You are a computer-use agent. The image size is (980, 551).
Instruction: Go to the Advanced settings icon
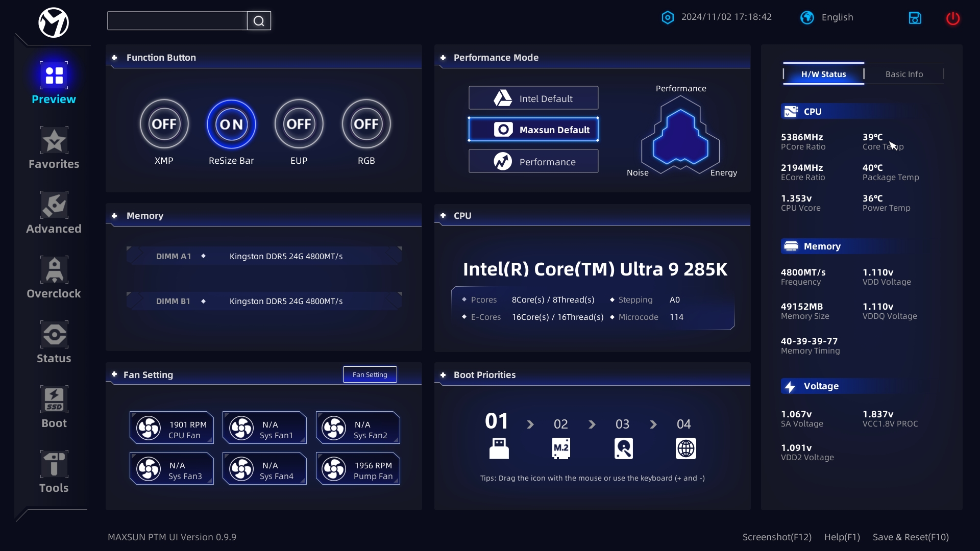tap(54, 205)
